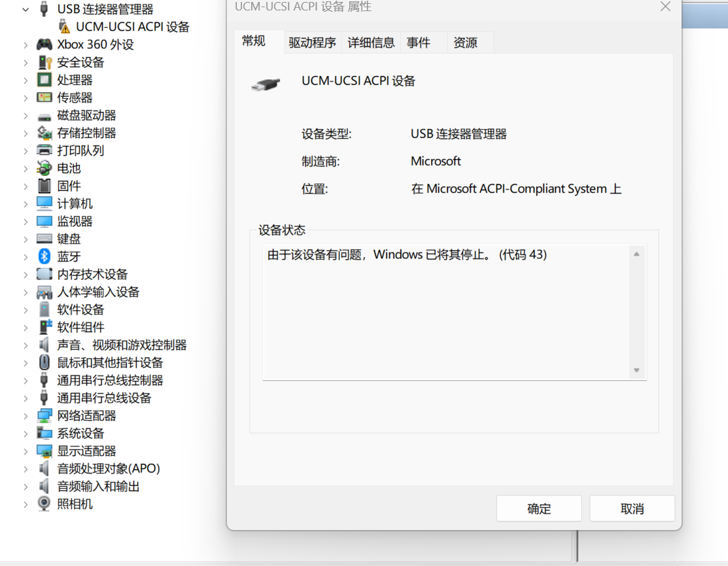Switch to the 事件 tab
The width and height of the screenshot is (728, 566).
[424, 43]
